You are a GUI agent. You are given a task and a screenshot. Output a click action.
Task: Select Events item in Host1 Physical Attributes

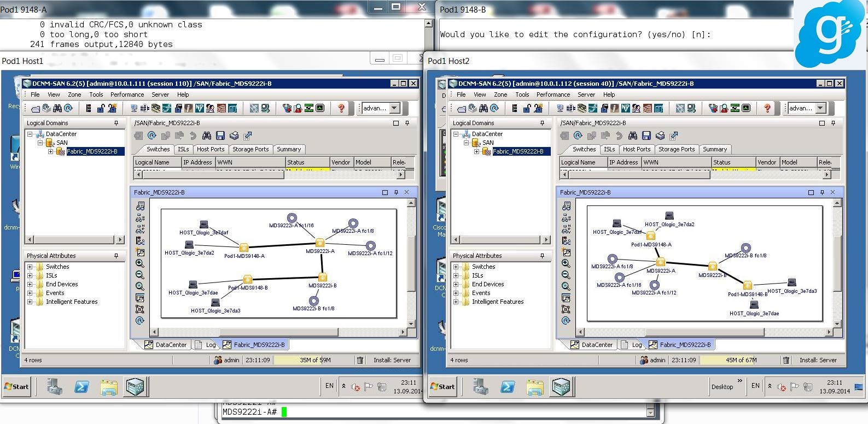pyautogui.click(x=55, y=293)
